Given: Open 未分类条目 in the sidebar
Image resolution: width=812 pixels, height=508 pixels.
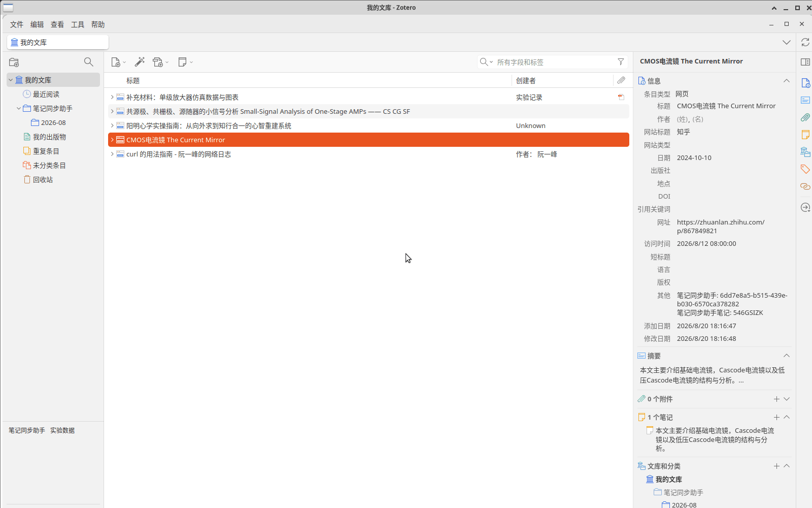Looking at the screenshot, I should coord(49,165).
